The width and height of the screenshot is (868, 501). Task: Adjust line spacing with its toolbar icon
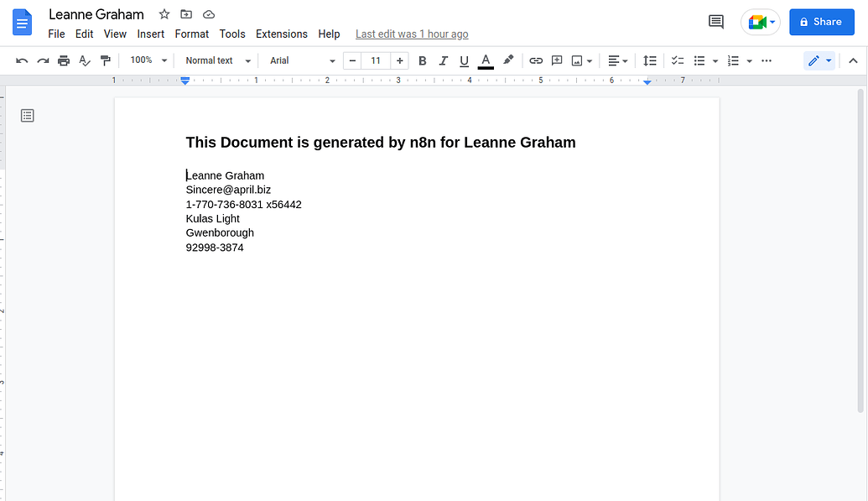click(650, 60)
